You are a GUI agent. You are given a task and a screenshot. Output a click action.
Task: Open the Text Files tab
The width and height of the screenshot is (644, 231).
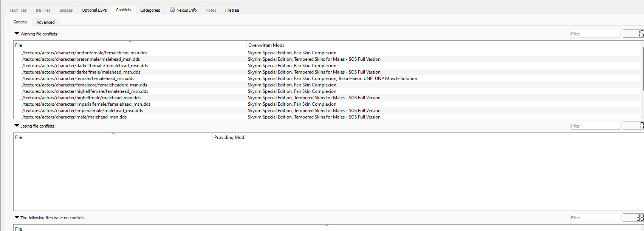[18, 10]
